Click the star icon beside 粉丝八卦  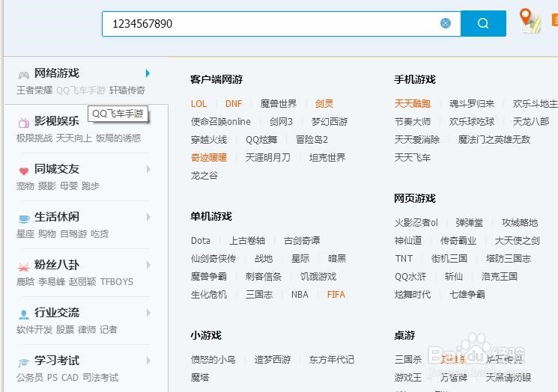click(x=24, y=266)
